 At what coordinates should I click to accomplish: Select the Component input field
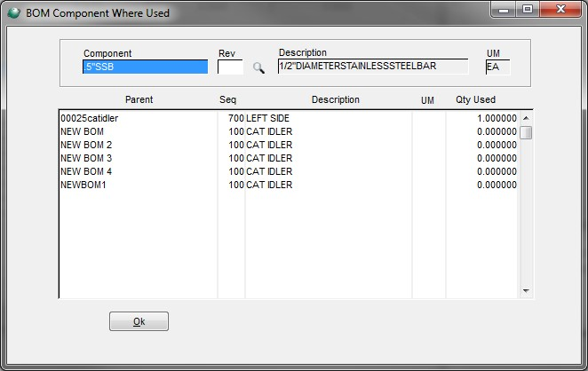(x=145, y=67)
